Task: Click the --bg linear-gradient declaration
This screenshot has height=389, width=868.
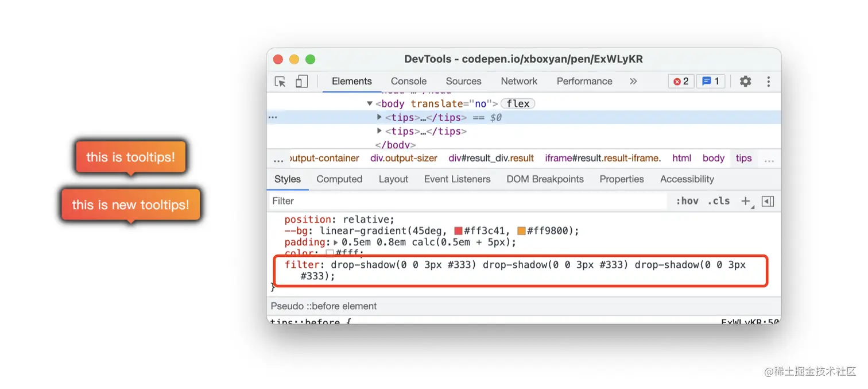Action: 432,231
